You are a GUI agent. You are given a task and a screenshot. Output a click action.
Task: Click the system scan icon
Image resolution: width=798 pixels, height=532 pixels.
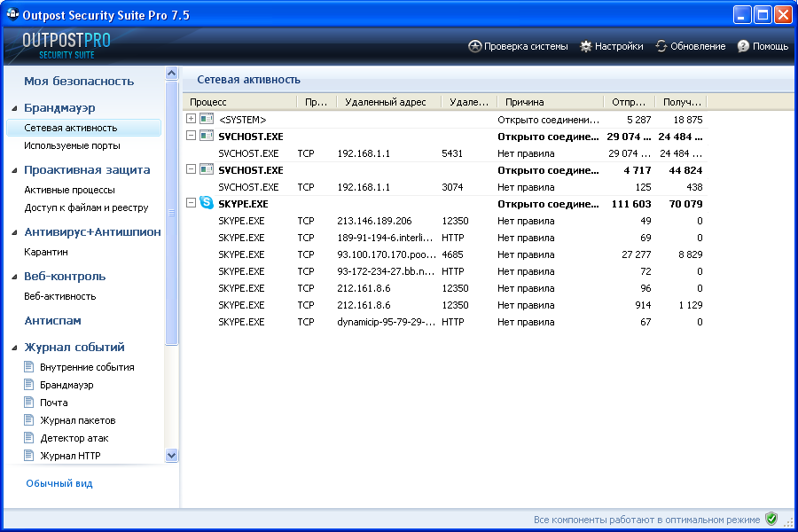pos(474,46)
